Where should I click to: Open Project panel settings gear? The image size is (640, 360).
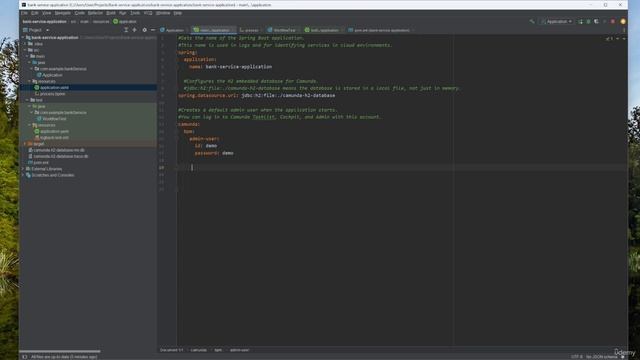[x=144, y=30]
